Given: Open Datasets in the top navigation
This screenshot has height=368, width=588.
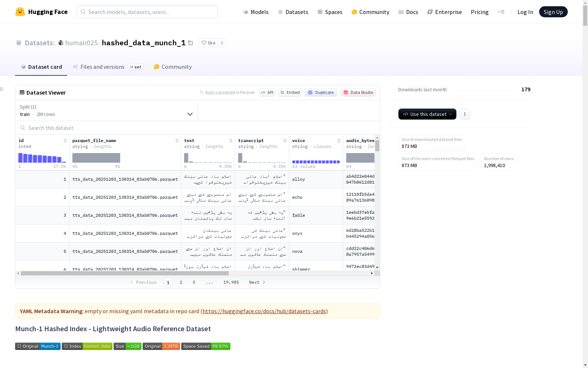Looking at the screenshot, I should tap(293, 12).
